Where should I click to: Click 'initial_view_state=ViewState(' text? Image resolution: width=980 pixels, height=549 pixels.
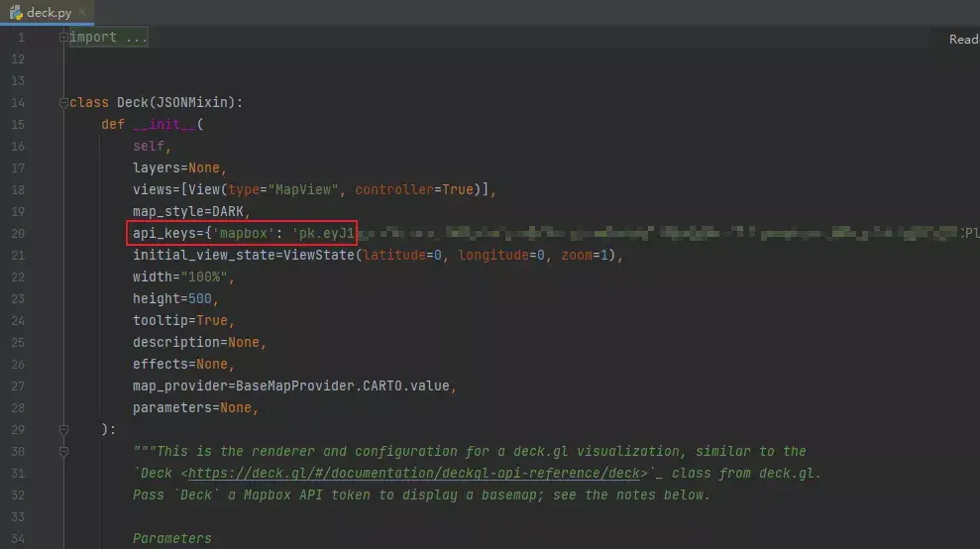[247, 255]
